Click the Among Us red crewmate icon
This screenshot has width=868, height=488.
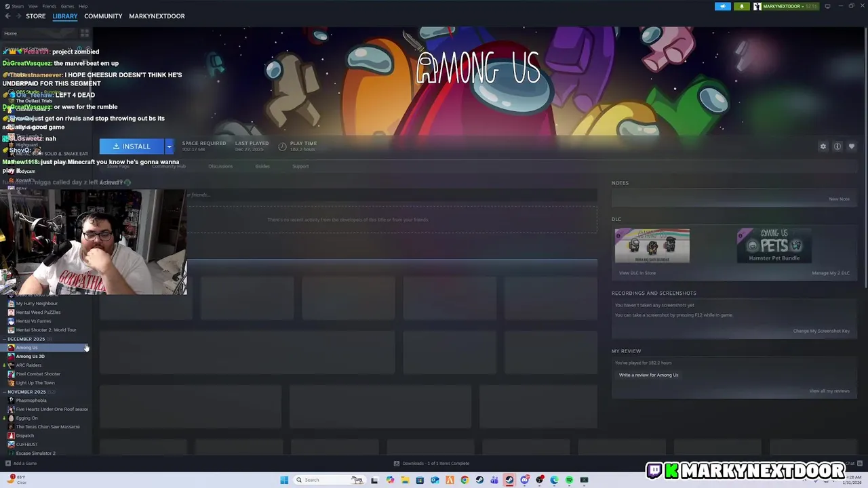pyautogui.click(x=11, y=348)
